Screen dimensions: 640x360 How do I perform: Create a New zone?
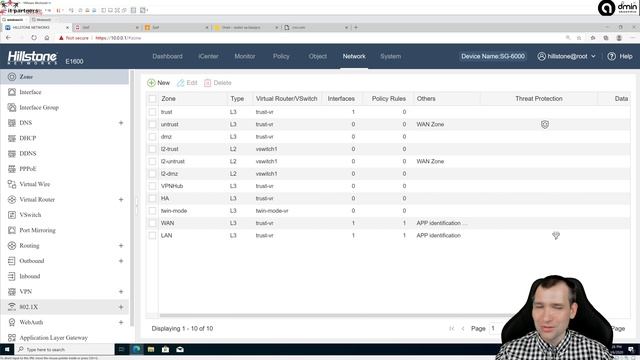coord(158,83)
